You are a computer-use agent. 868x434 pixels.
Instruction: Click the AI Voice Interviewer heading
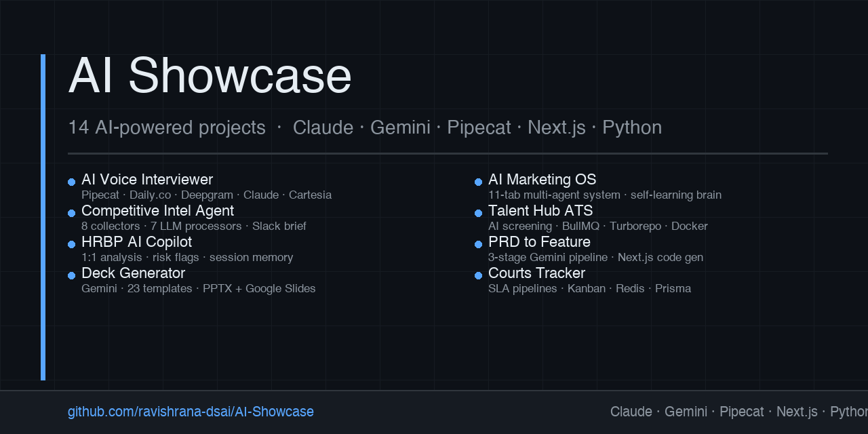point(147,180)
